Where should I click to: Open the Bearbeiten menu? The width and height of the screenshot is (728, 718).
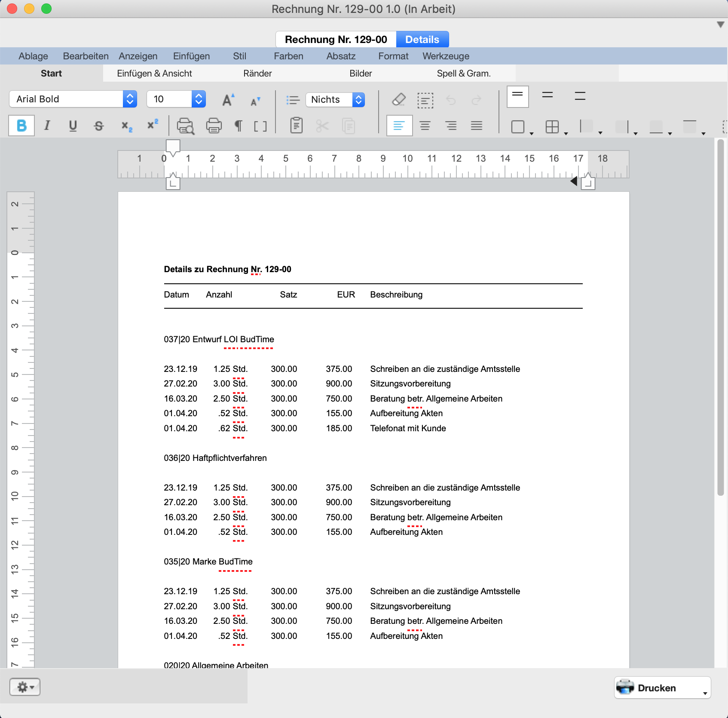tap(86, 56)
